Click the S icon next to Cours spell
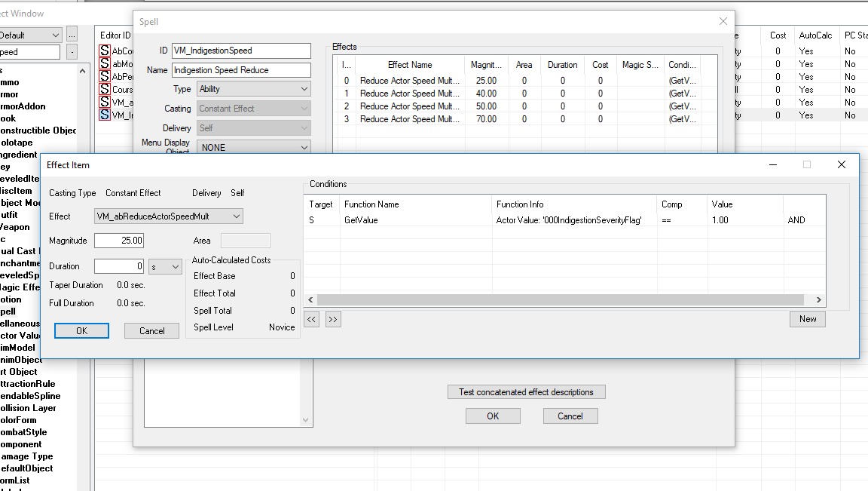868x491 pixels. (x=105, y=89)
